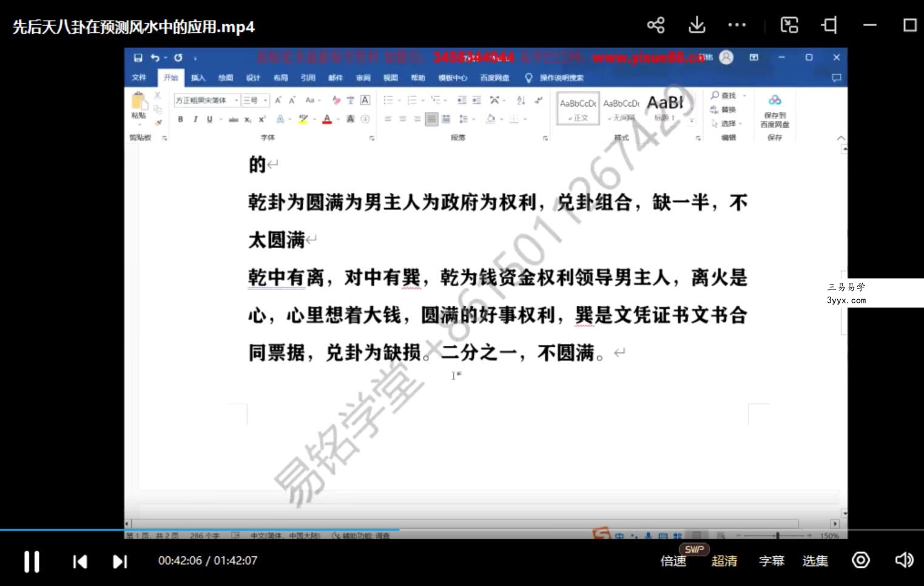Click the pin window on top icon
The height and width of the screenshot is (586, 924).
click(x=829, y=25)
